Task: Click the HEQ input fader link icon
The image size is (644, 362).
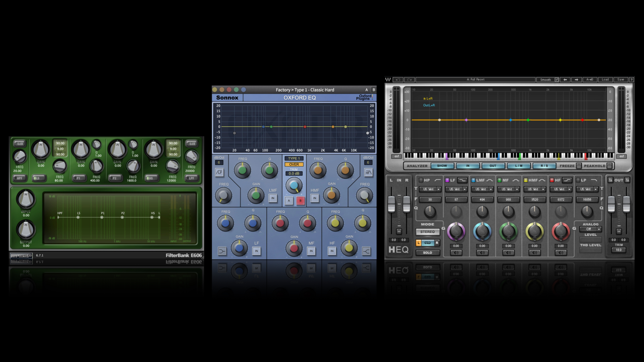Action: tap(399, 231)
